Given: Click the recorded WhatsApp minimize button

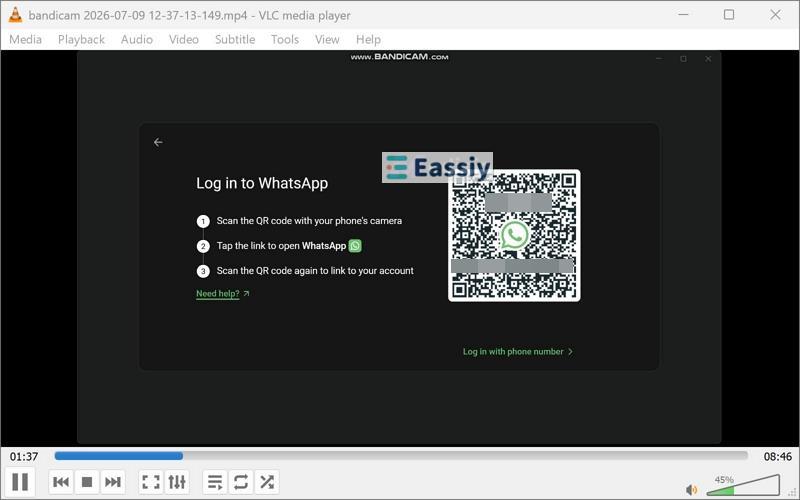Looking at the screenshot, I should pos(659,59).
